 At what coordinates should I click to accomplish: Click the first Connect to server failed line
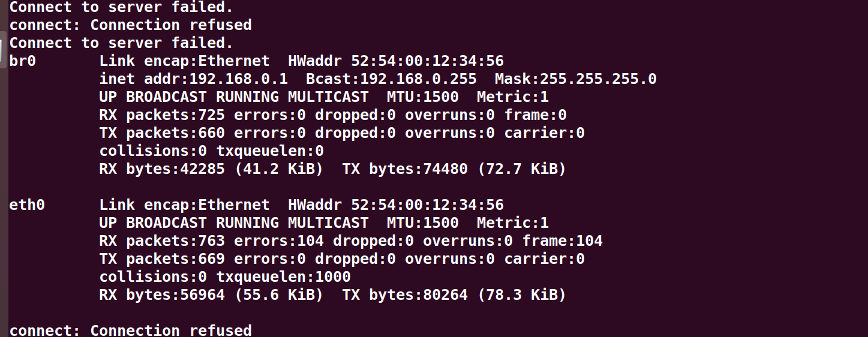121,7
